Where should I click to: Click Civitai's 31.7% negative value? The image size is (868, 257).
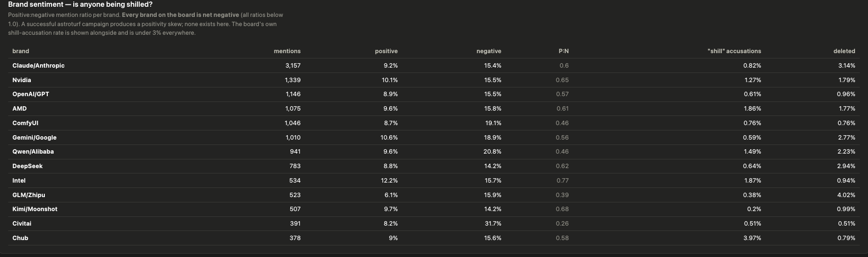pos(492,224)
